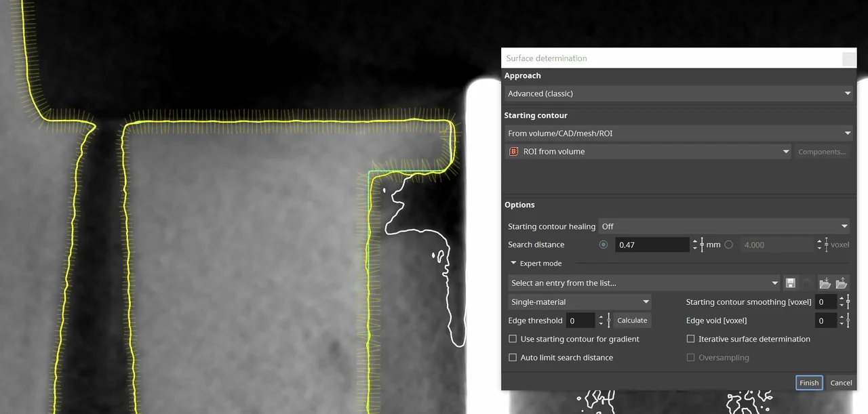Click the drag-adjust handle for Starting contour smoothing
The height and width of the screenshot is (414, 868).
848,302
